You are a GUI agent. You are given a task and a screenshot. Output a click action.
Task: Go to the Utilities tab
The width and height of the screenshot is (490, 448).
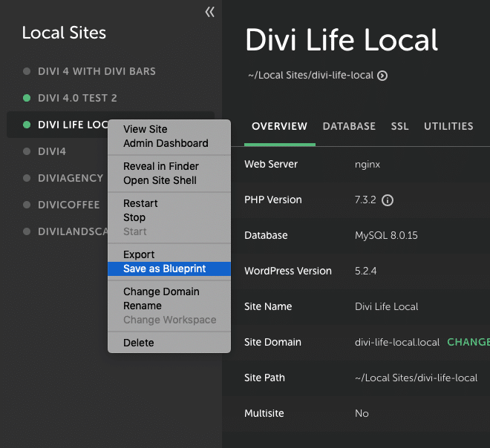[x=448, y=127]
